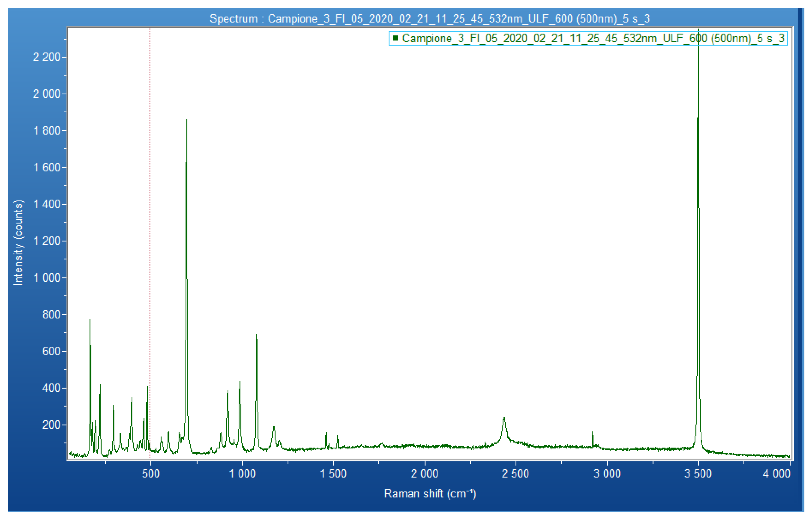Image resolution: width=812 pixels, height=519 pixels.
Task: Click the Spectrum title at the top
Action: pyautogui.click(x=430, y=19)
